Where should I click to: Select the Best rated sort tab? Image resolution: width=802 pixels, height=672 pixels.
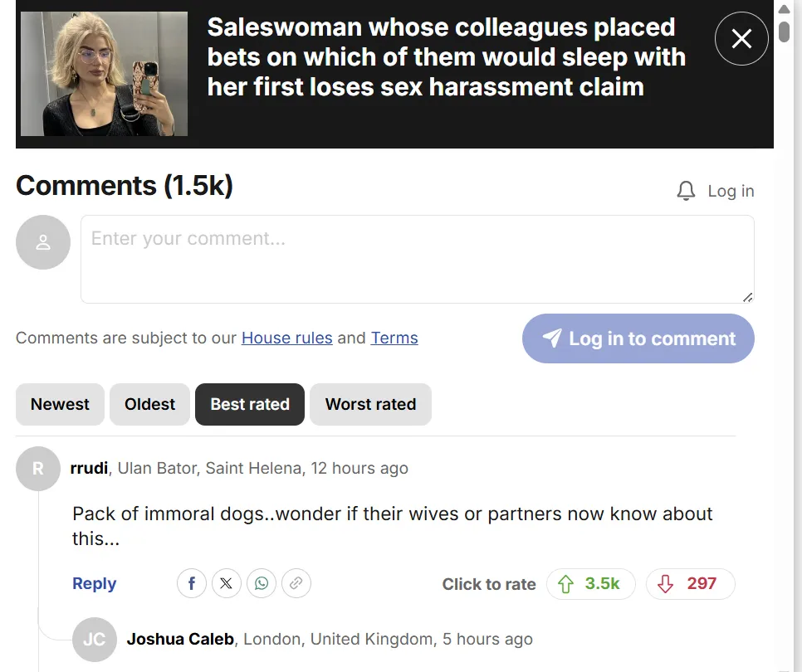coord(250,405)
